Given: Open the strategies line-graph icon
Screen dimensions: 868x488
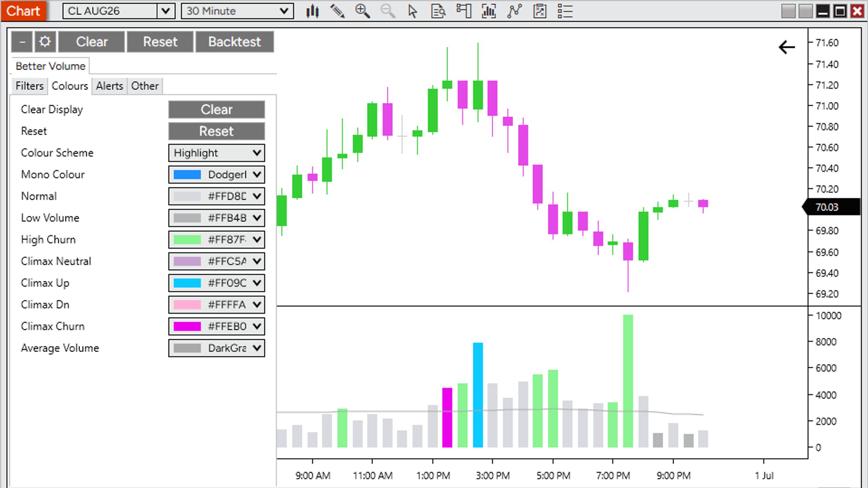Looking at the screenshot, I should tap(514, 11).
